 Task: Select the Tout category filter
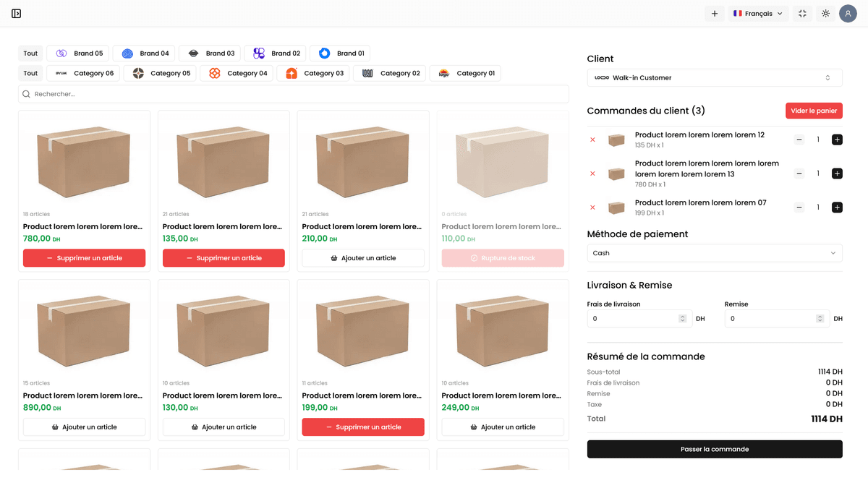point(30,73)
